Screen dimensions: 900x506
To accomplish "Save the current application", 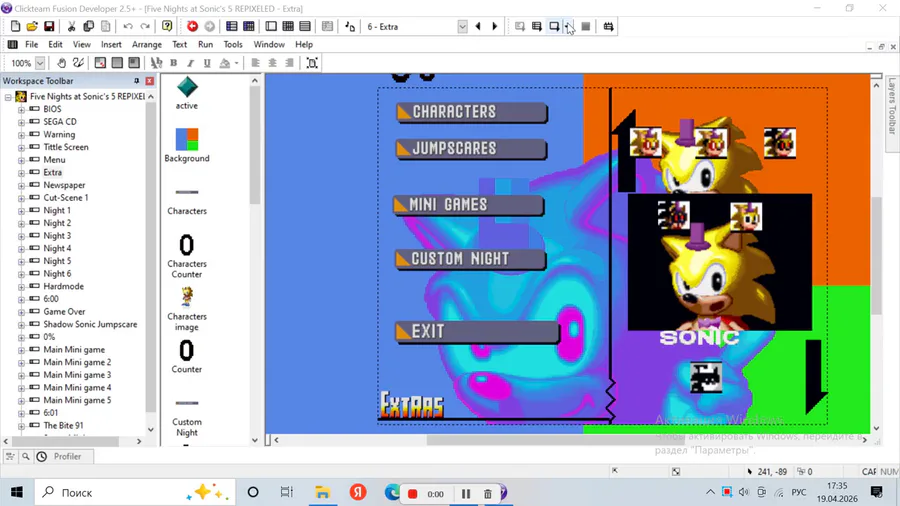I will pos(49,26).
